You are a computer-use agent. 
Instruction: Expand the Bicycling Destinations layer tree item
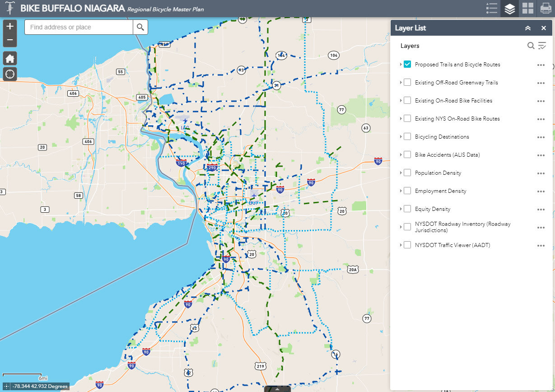click(x=400, y=136)
